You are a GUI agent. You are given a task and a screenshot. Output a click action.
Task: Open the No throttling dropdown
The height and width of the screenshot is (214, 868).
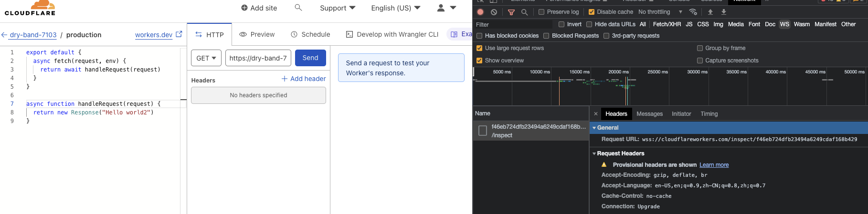(x=660, y=12)
